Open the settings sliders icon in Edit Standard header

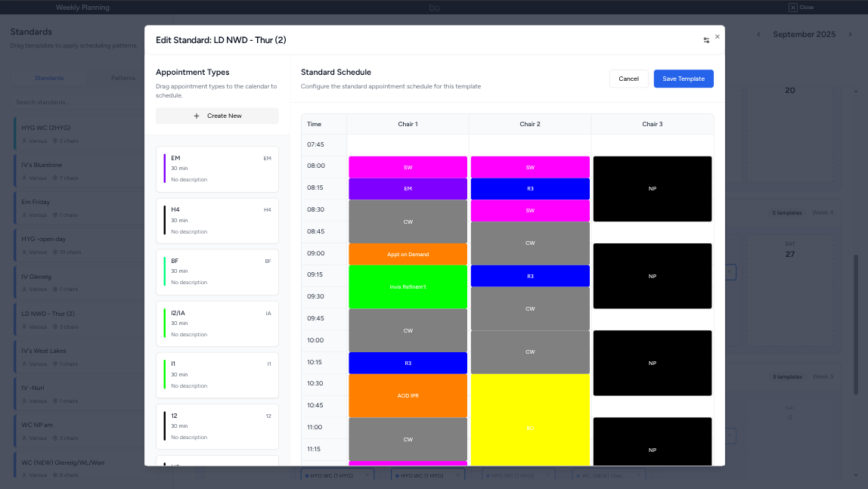(x=706, y=40)
